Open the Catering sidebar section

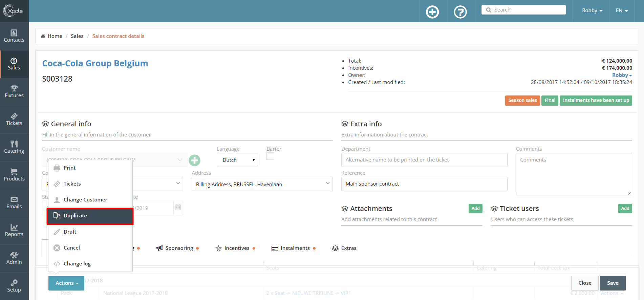[14, 147]
